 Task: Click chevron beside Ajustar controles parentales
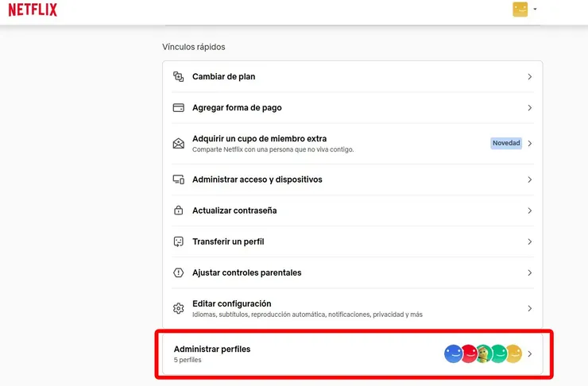[x=530, y=272]
